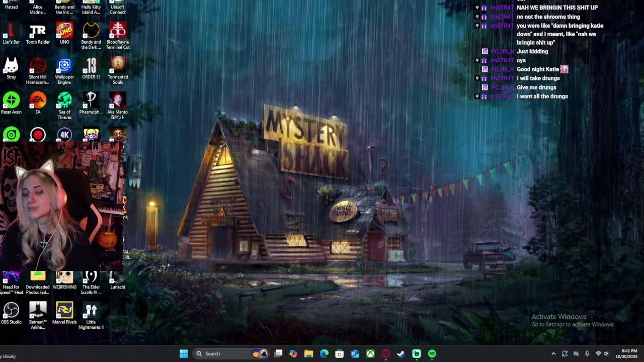This screenshot has width=644, height=362.
Task: Switch to Spotify on the taskbar
Action: click(432, 353)
